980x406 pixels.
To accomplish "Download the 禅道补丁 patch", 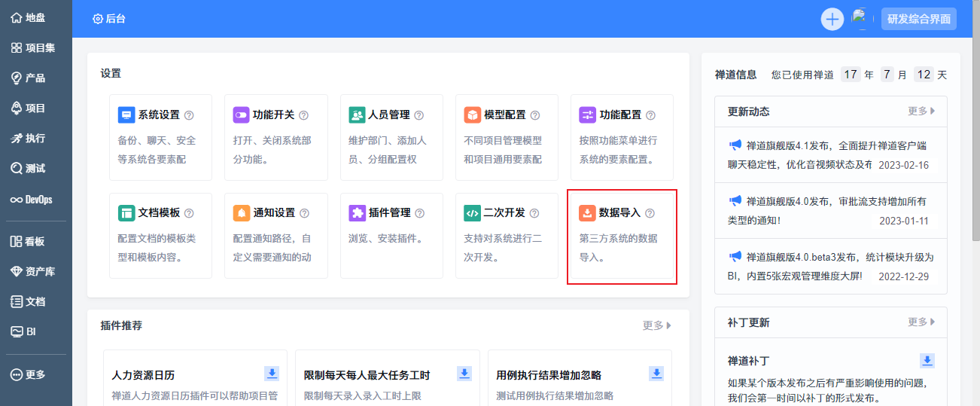I will pos(927,361).
